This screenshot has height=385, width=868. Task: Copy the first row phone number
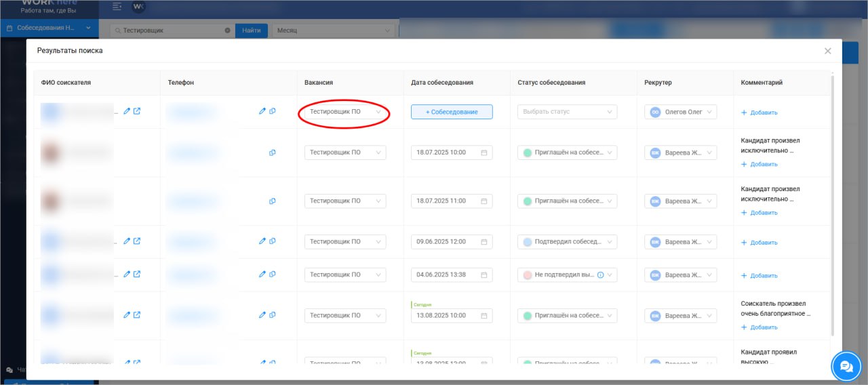point(273,111)
